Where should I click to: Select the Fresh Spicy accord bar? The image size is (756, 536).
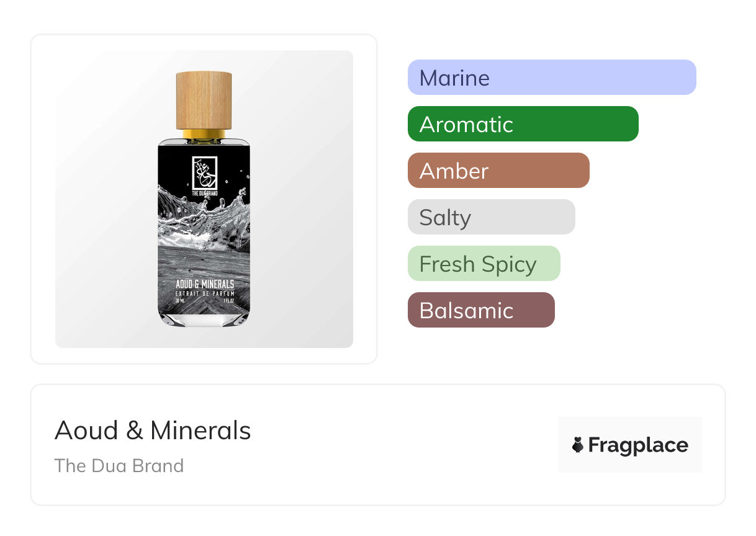[x=484, y=264]
